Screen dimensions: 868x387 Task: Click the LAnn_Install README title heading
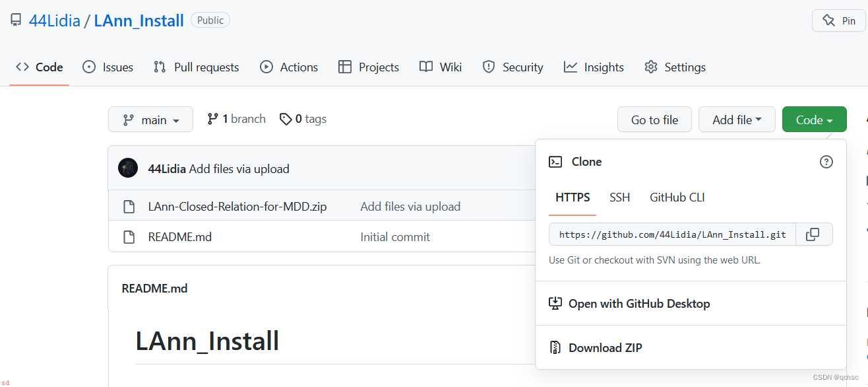click(x=207, y=341)
